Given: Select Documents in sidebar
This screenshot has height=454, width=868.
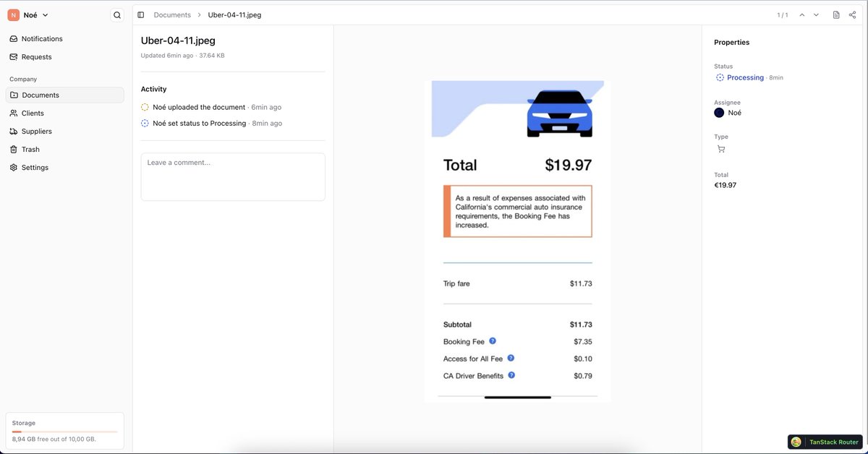Looking at the screenshot, I should point(64,95).
